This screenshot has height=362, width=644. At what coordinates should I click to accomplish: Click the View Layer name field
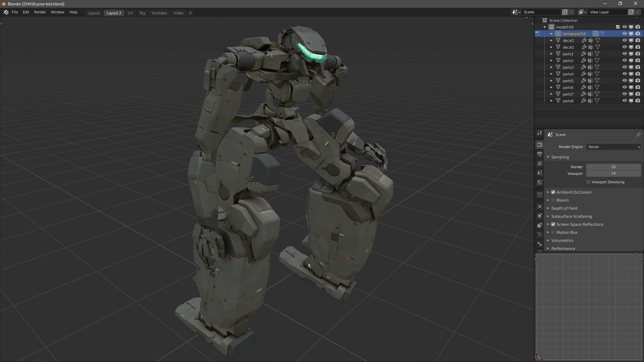pyautogui.click(x=608, y=12)
